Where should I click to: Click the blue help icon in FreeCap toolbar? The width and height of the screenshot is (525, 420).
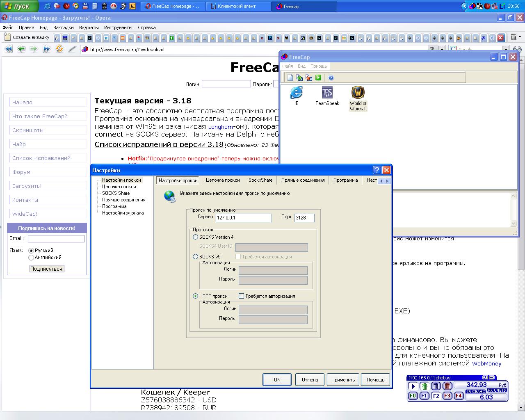coord(331,78)
